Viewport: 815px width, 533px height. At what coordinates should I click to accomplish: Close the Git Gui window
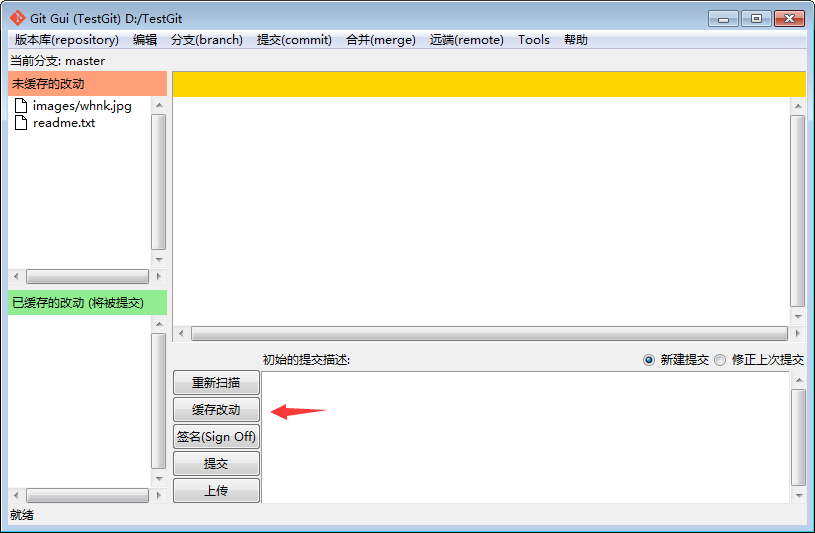790,19
